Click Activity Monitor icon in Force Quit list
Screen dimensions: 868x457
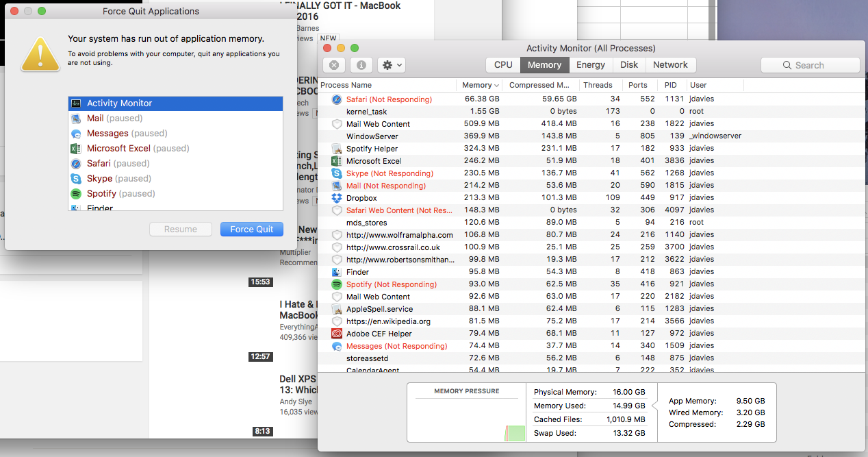click(x=76, y=103)
